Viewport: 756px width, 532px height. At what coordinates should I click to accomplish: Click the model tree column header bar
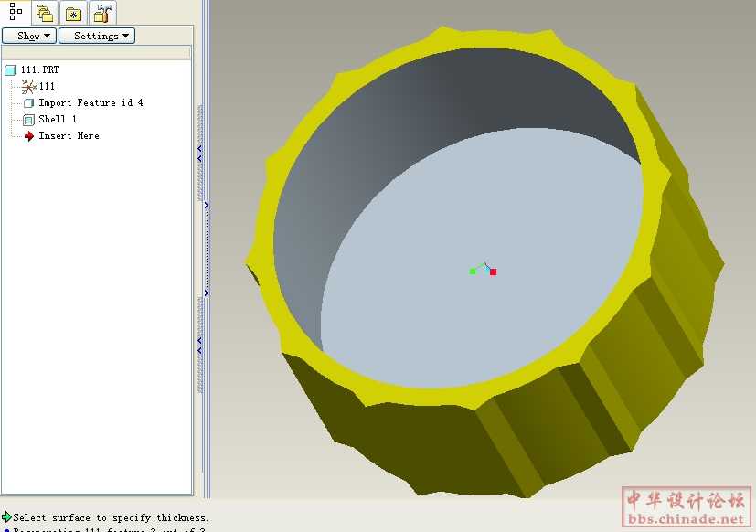coord(97,53)
